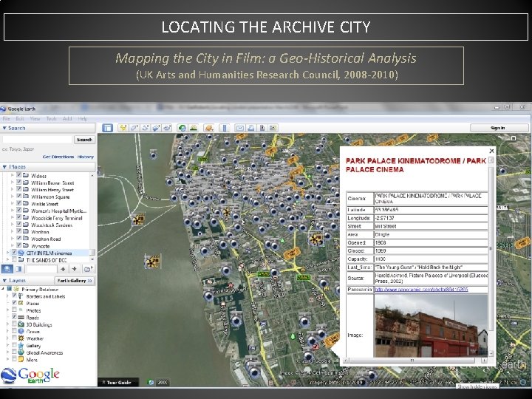Click in the search input field
532x399 pixels.
point(38,140)
